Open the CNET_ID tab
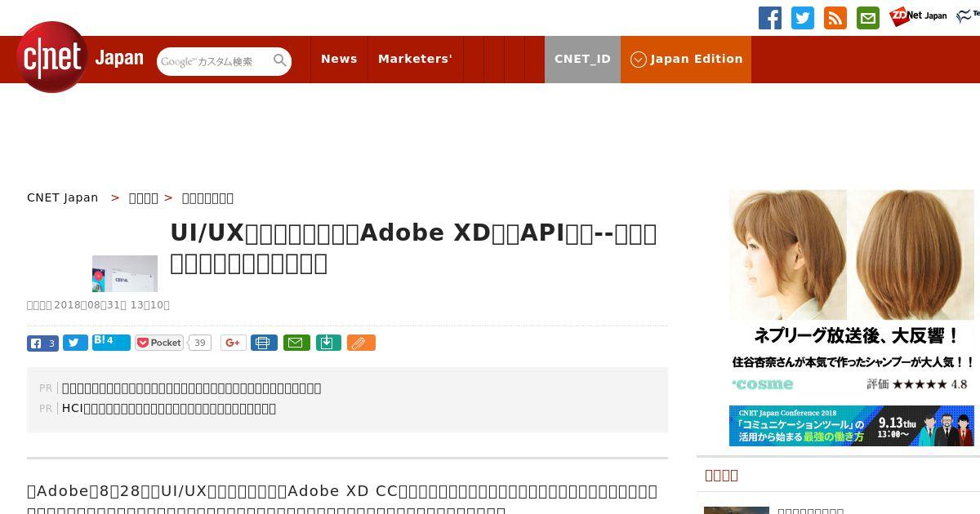 [x=582, y=59]
